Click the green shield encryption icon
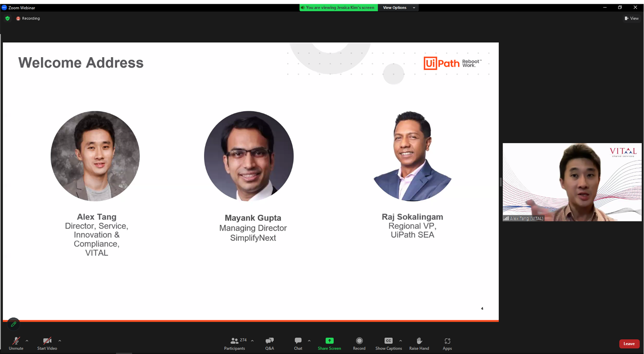 click(x=7, y=18)
